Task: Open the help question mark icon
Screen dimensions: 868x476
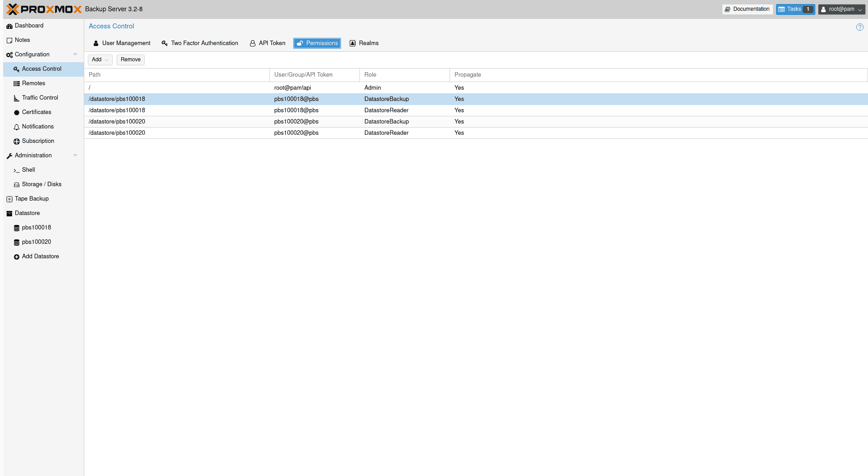Action: point(859,27)
